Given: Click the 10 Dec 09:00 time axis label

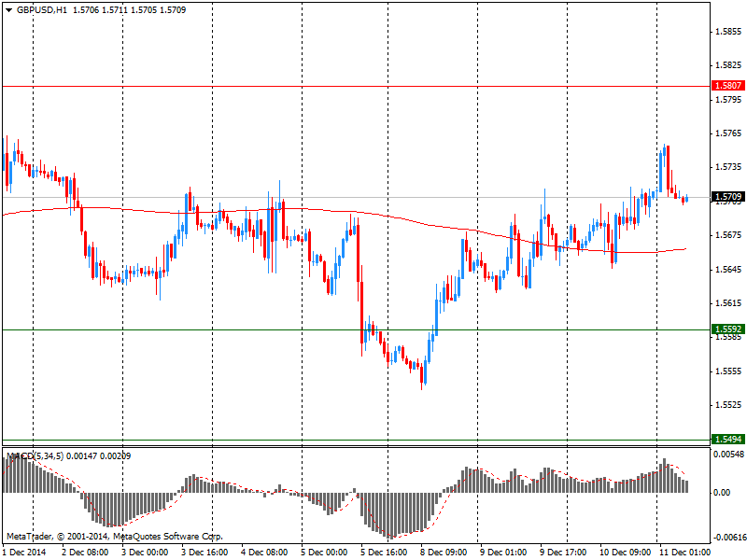Looking at the screenshot, I should [x=625, y=552].
